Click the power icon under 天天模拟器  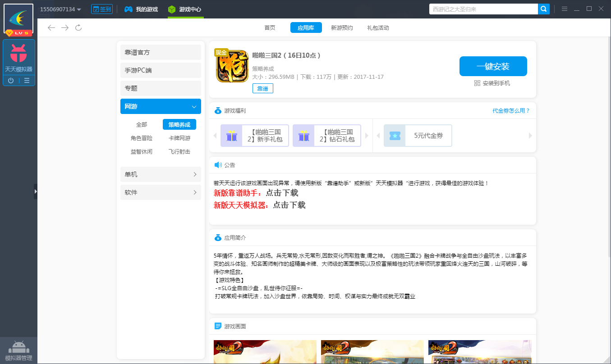pyautogui.click(x=11, y=81)
